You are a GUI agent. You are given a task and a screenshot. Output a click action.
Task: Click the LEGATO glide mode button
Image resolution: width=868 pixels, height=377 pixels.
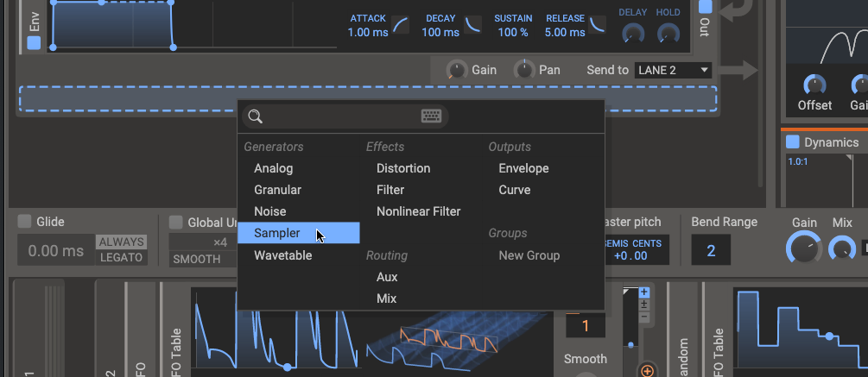click(121, 258)
